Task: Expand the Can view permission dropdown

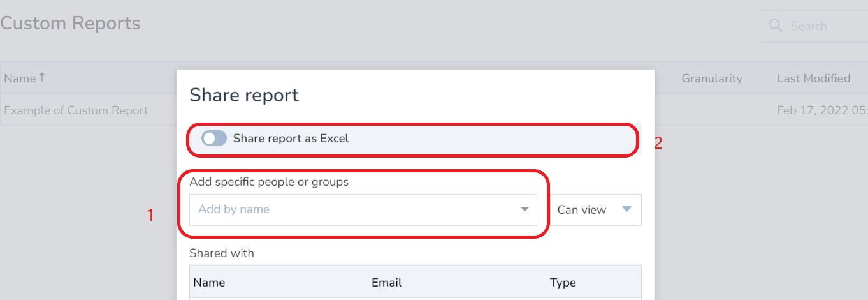Action: point(595,209)
